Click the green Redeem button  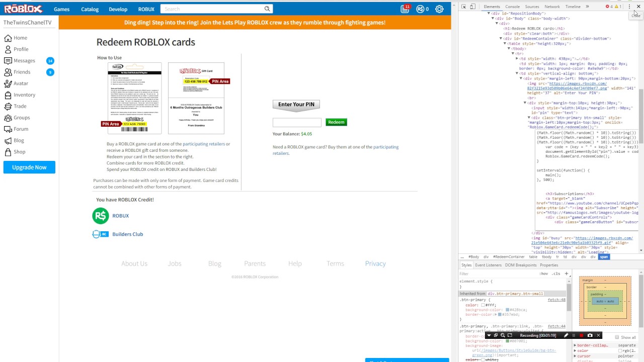pyautogui.click(x=336, y=122)
